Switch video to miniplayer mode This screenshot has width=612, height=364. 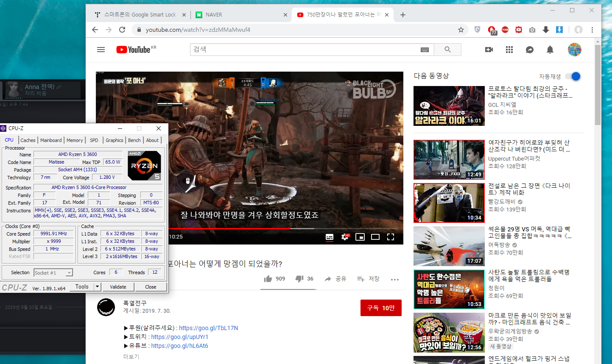(360, 237)
